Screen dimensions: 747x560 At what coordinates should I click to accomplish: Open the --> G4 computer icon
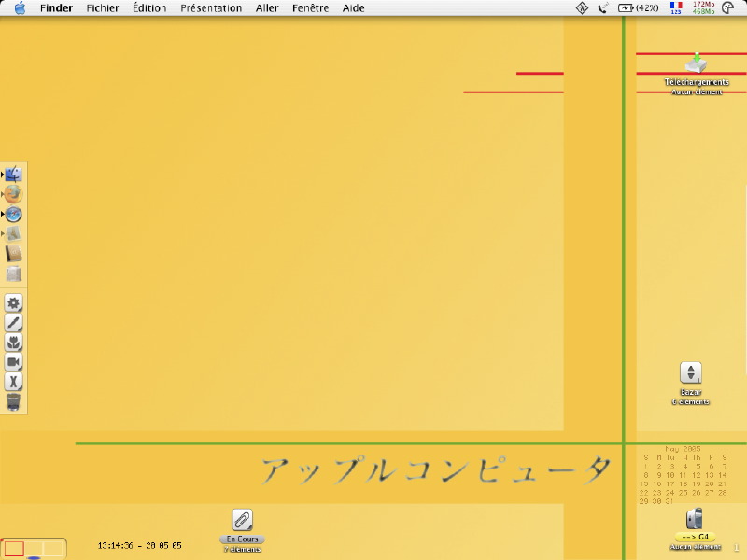[x=695, y=519]
